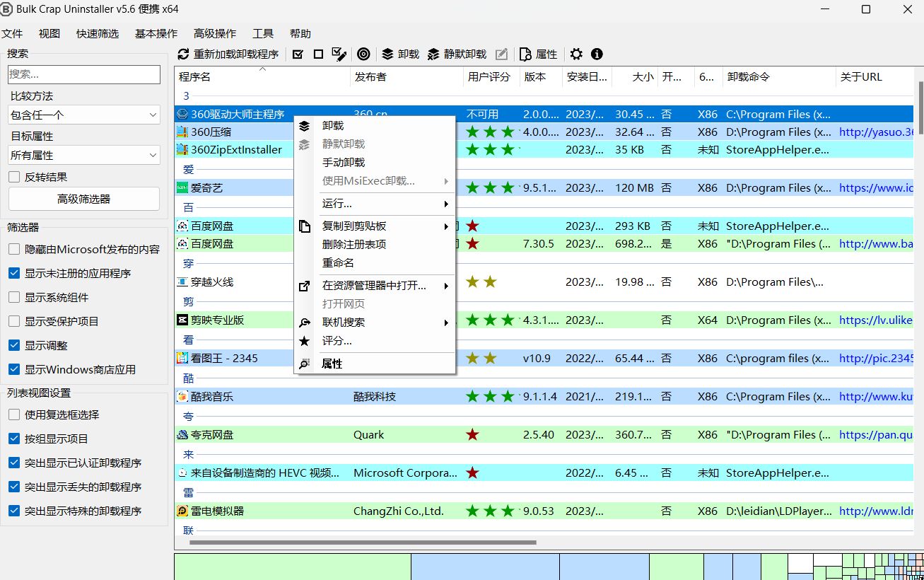Image resolution: width=924 pixels, height=580 pixels.
Task: Click the 高级筛选器 button
Action: tap(84, 199)
